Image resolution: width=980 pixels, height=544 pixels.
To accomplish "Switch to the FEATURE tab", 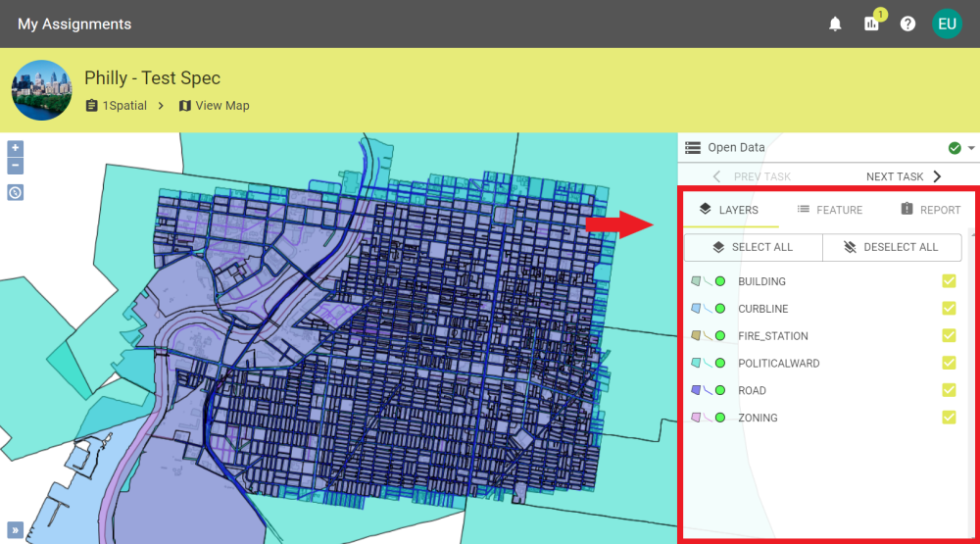I will [829, 210].
